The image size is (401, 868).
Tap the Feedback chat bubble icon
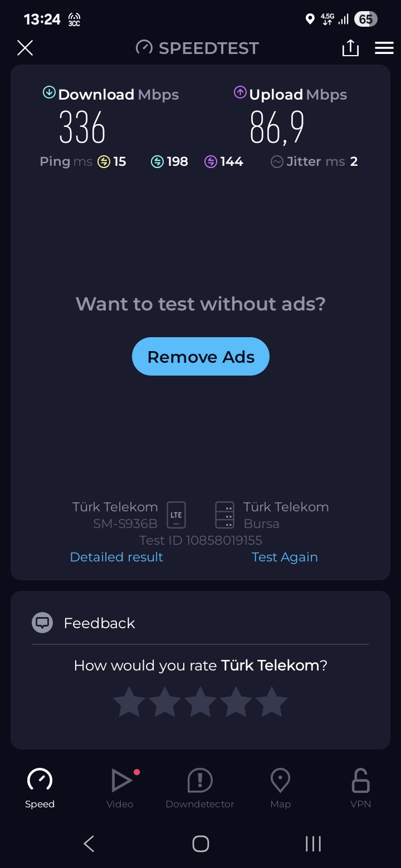coord(42,623)
